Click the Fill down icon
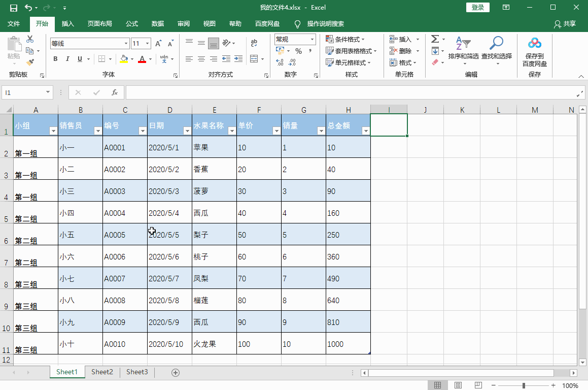Screen dimensions: 588x390 (x=435, y=51)
